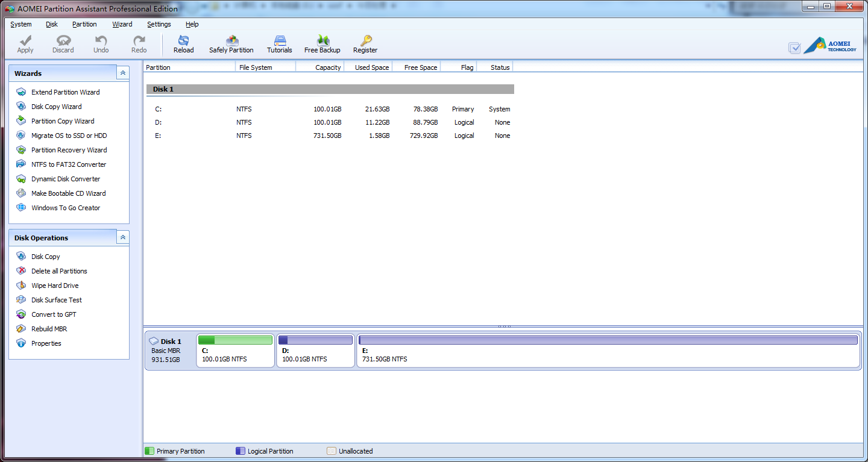The image size is (868, 462).
Task: Run the Disk Surface Test
Action: click(57, 300)
